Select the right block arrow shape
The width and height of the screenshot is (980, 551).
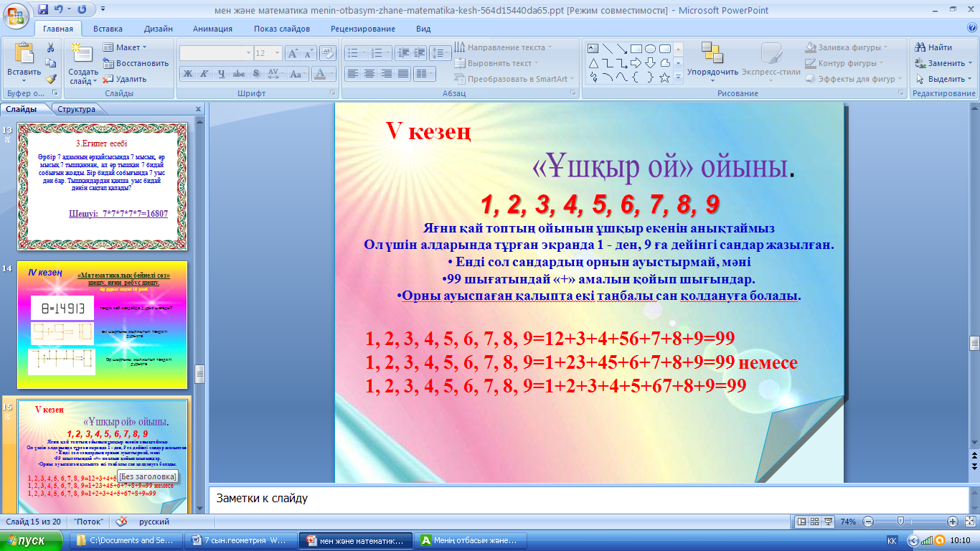pyautogui.click(x=636, y=63)
